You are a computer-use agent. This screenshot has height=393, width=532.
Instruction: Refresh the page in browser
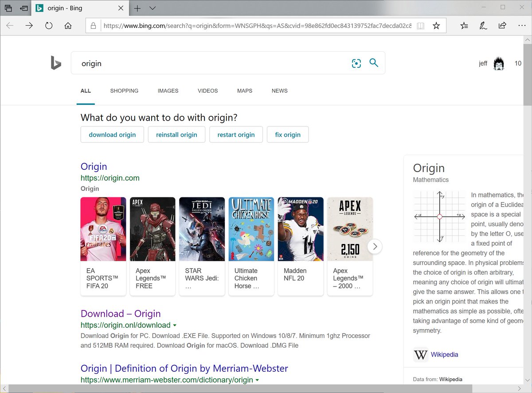click(x=49, y=26)
